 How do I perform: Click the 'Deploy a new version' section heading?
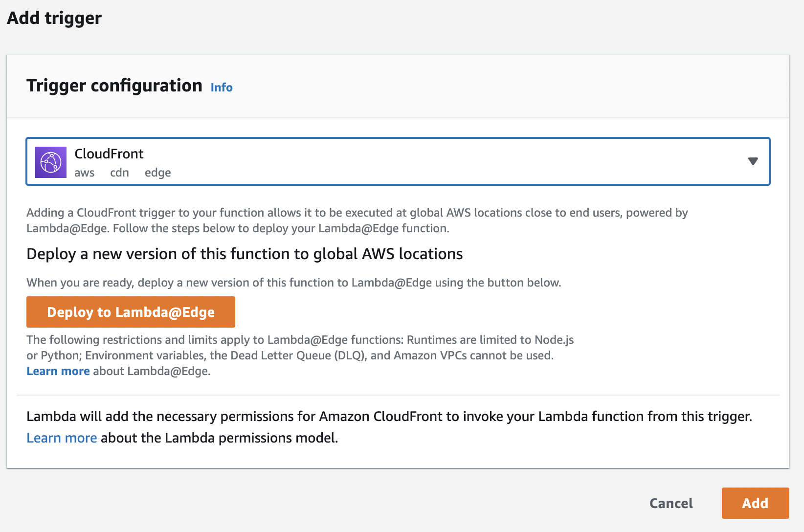click(x=245, y=254)
